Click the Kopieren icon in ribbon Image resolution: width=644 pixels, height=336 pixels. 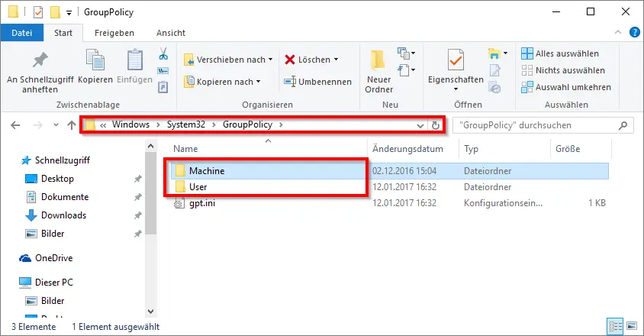click(x=95, y=60)
